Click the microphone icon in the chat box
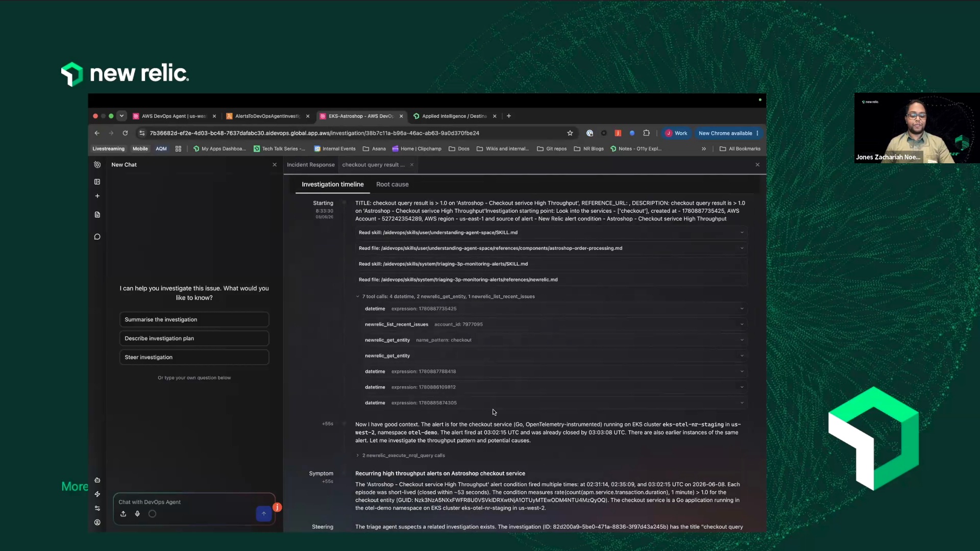This screenshot has width=980, height=551. (x=137, y=514)
